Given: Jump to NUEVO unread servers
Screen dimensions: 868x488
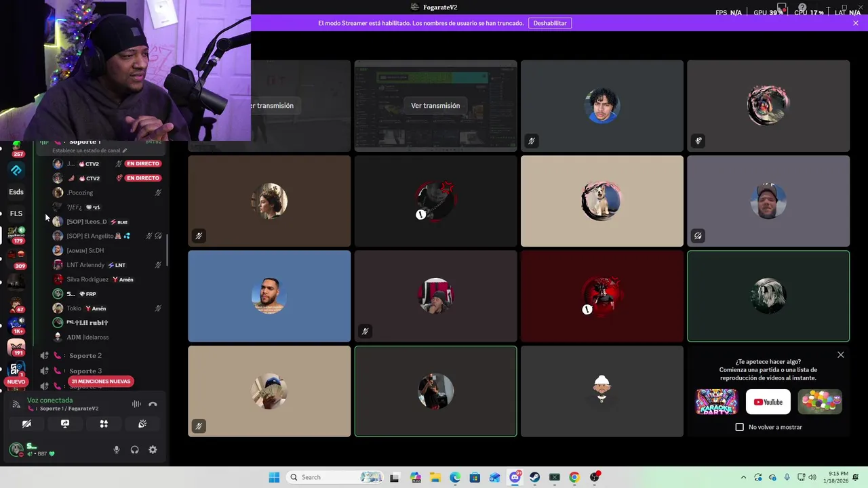Looking at the screenshot, I should [16, 382].
